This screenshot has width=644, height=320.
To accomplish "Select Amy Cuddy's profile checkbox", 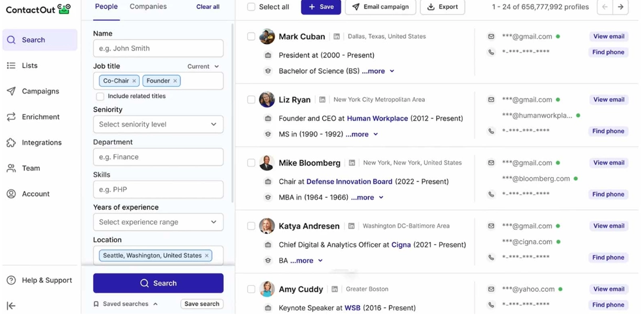I will (251, 290).
